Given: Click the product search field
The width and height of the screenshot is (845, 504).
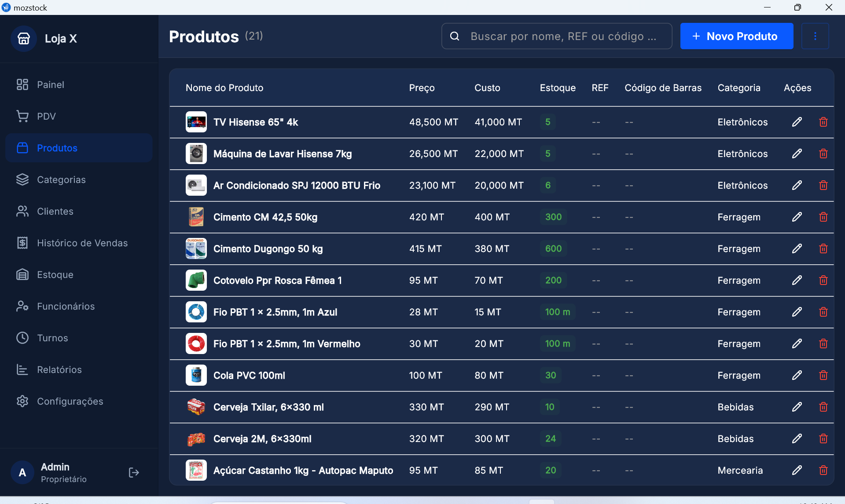Looking at the screenshot, I should tap(556, 36).
